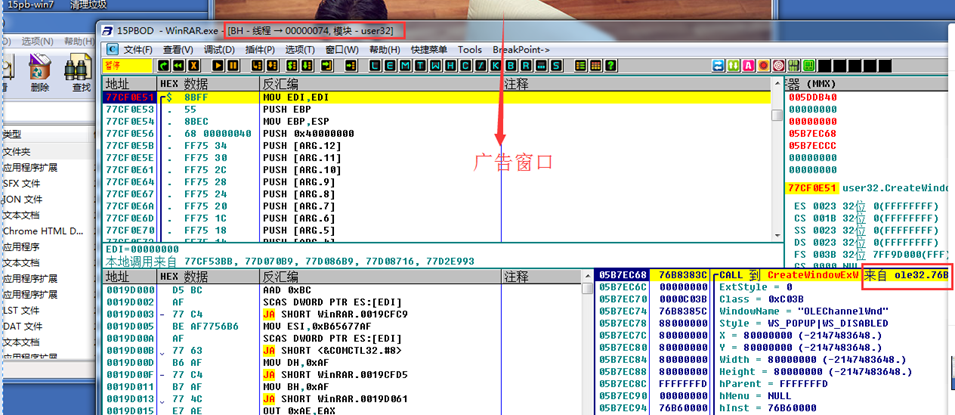Screen dimensions: 955x415
Task: Pause execution with the pause icon
Action: [233, 65]
